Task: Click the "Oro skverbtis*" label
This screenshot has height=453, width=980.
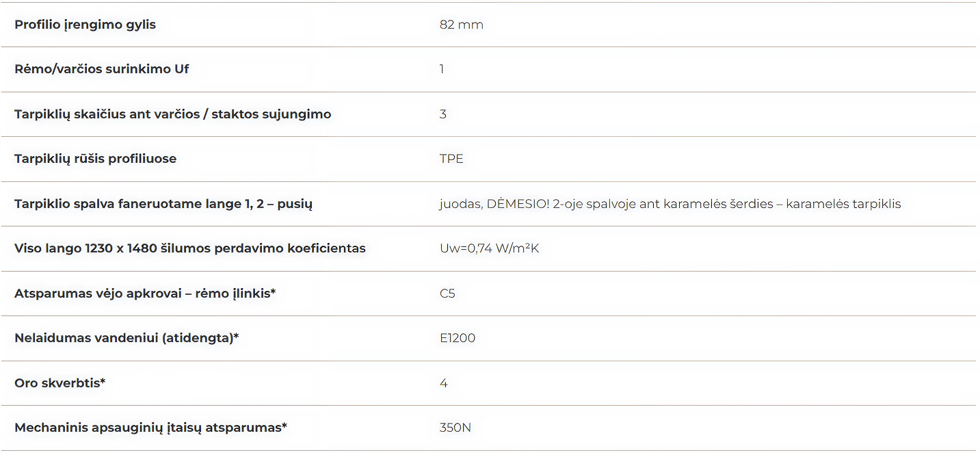Action: point(59,383)
